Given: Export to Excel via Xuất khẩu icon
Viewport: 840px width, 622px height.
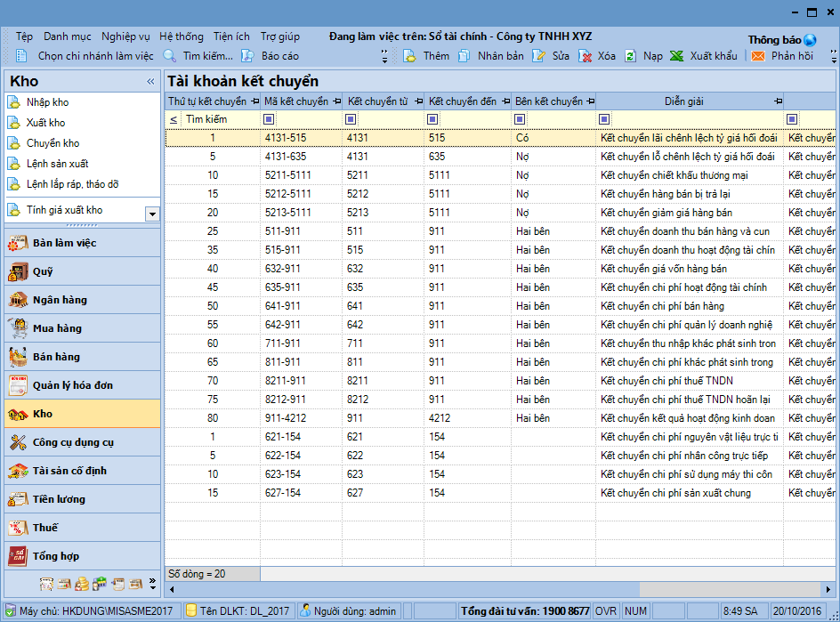Looking at the screenshot, I should pos(677,56).
